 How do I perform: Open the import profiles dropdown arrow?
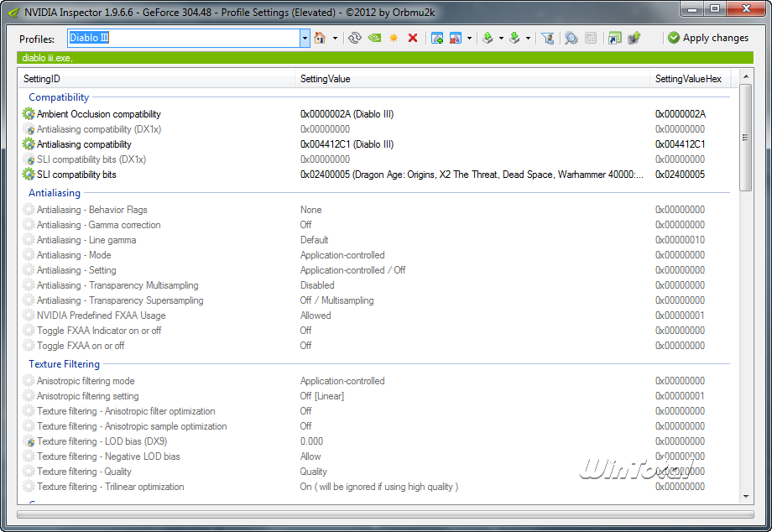click(528, 38)
